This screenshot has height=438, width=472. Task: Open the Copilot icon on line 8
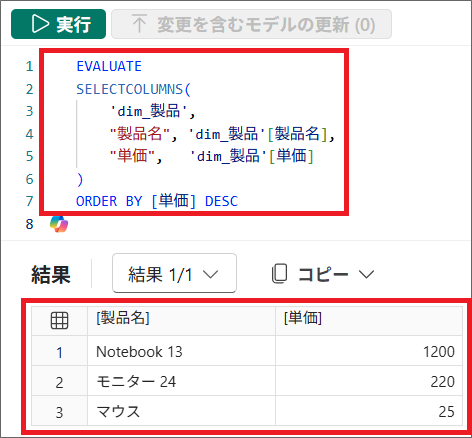coord(59,224)
